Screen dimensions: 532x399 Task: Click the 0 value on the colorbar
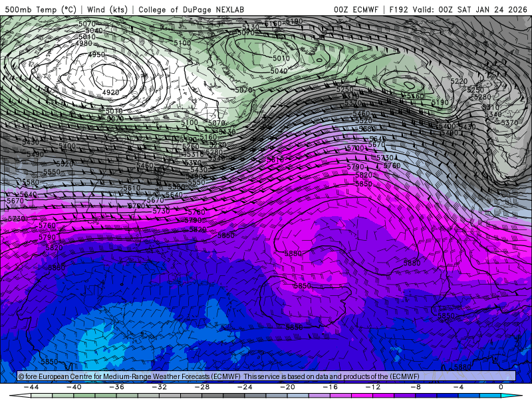coord(501,387)
